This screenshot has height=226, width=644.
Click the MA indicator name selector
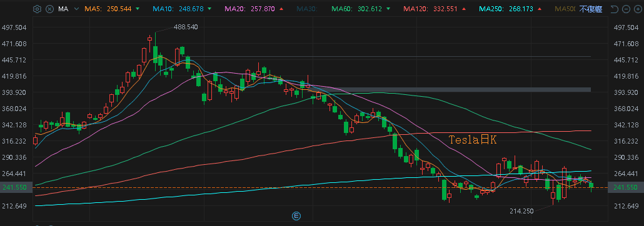pos(63,9)
